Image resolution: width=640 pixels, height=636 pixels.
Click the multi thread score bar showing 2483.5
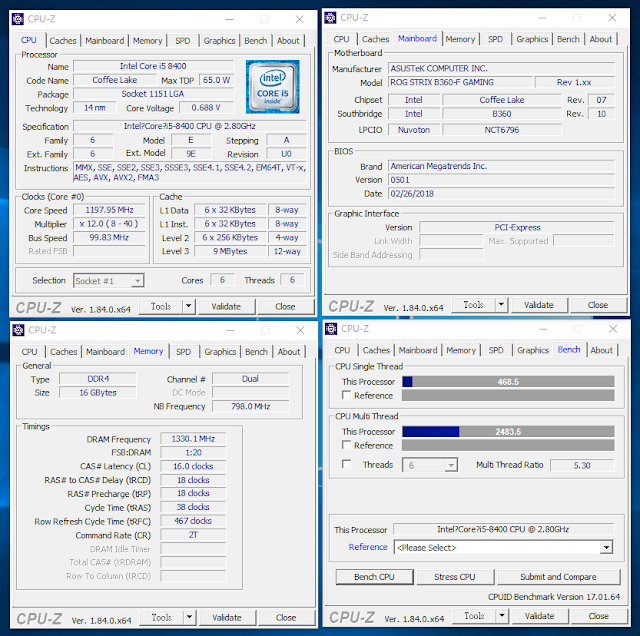point(508,431)
